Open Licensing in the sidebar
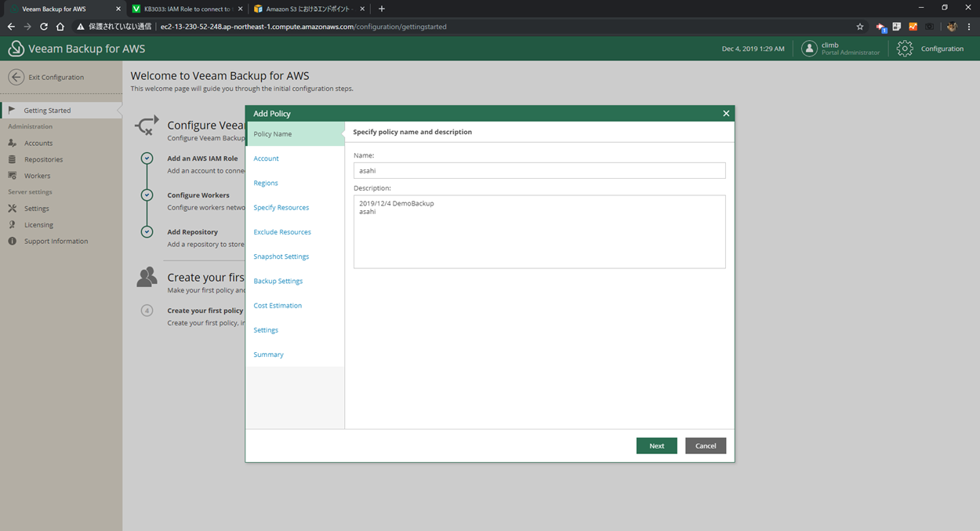The width and height of the screenshot is (980, 531). (38, 225)
